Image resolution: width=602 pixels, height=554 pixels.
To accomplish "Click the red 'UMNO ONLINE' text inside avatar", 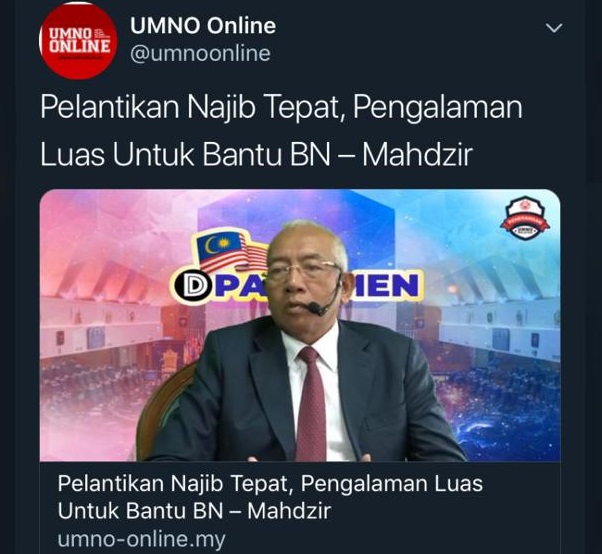I will (x=79, y=40).
